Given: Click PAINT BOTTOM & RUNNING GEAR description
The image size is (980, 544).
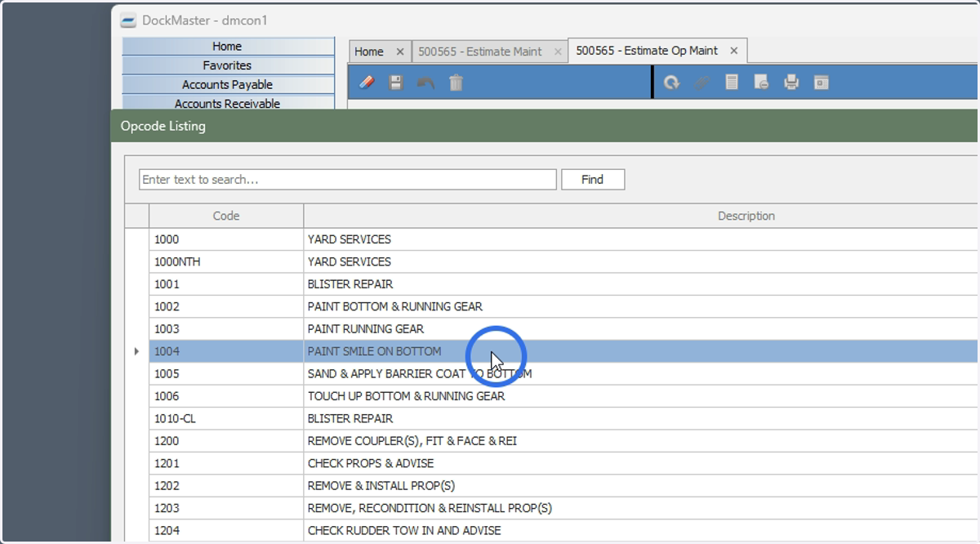Looking at the screenshot, I should 395,306.
